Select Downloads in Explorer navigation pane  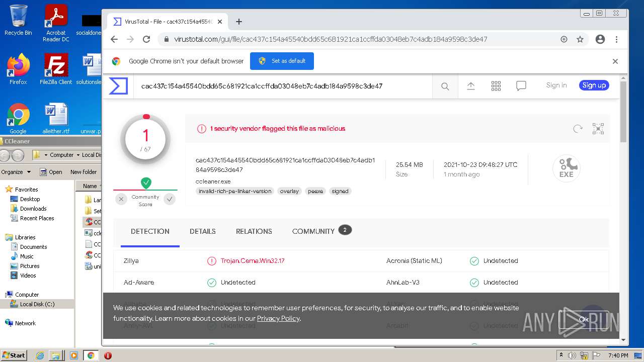tap(33, 209)
